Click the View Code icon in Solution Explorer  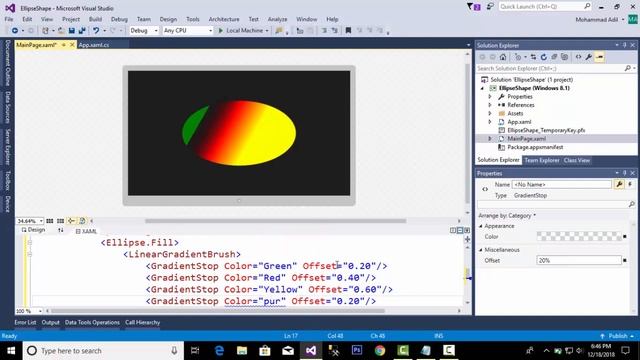[578, 57]
